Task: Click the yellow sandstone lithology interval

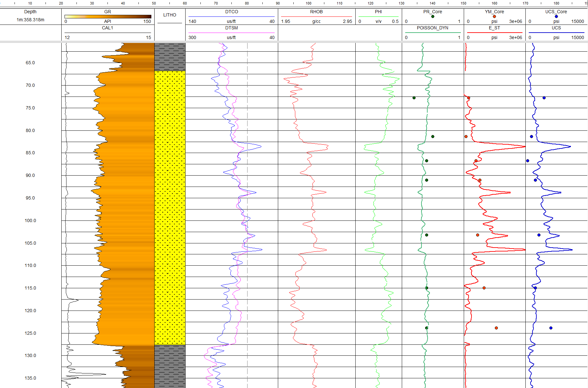Action: coord(170,207)
